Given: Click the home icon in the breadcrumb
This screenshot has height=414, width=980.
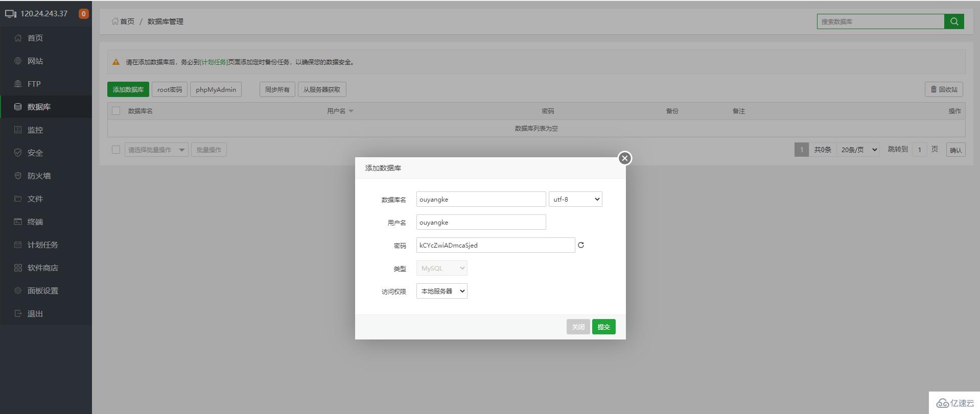Looking at the screenshot, I should [x=115, y=21].
